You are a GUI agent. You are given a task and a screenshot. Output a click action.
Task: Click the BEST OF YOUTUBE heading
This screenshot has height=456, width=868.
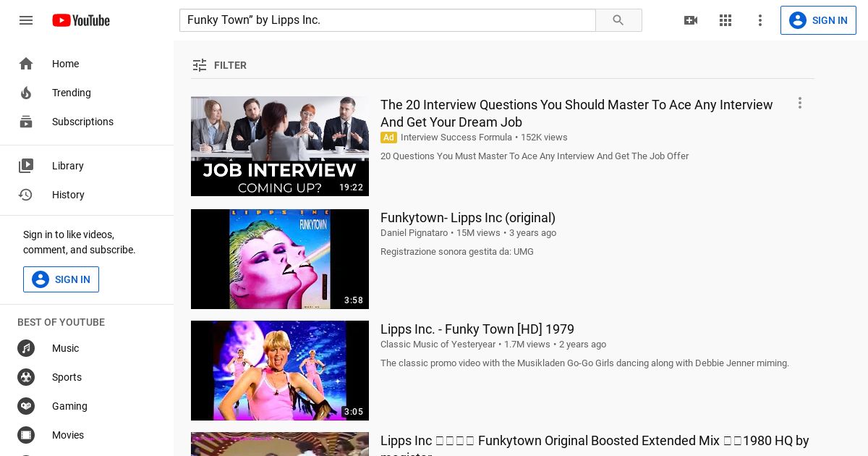(x=61, y=322)
